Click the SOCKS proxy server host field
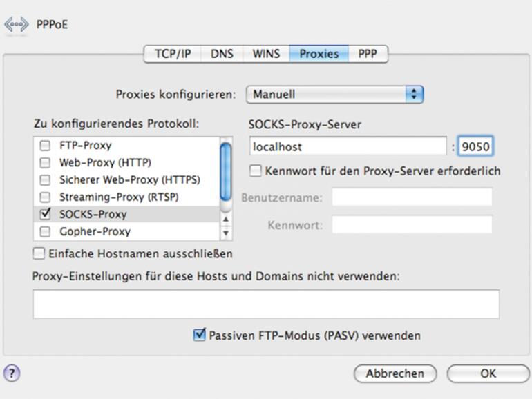 coord(348,146)
